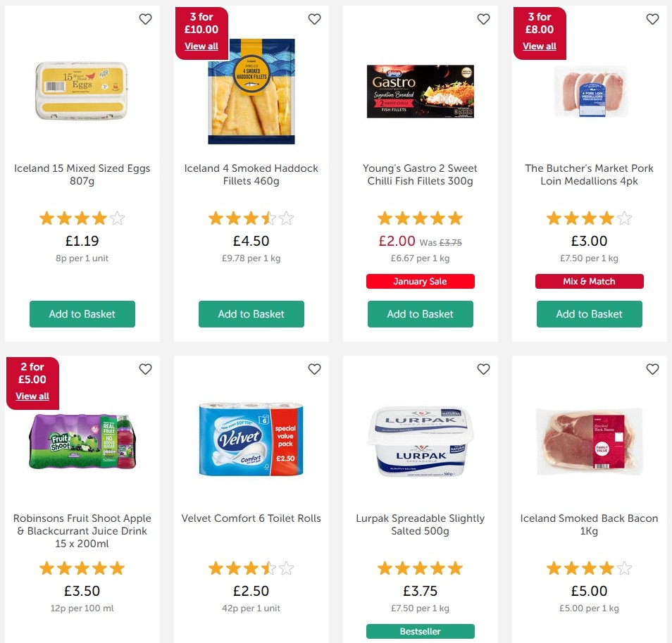Select the Mix & Match badge
This screenshot has width=672, height=643.
pos(589,281)
